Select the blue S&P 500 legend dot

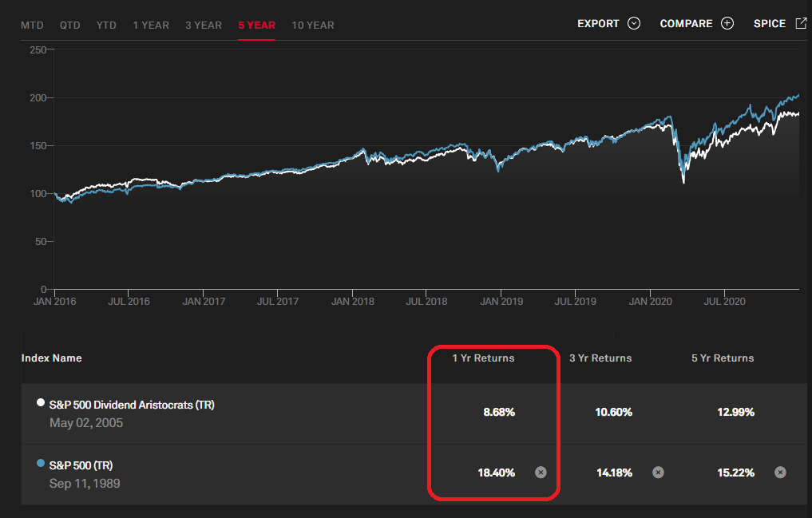pos(41,463)
